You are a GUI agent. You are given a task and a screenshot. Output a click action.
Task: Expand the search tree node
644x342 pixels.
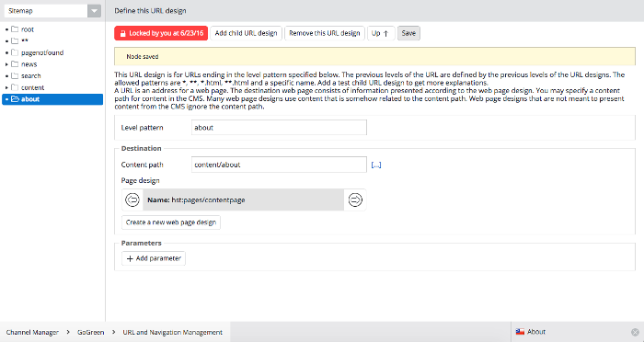click(x=6, y=76)
